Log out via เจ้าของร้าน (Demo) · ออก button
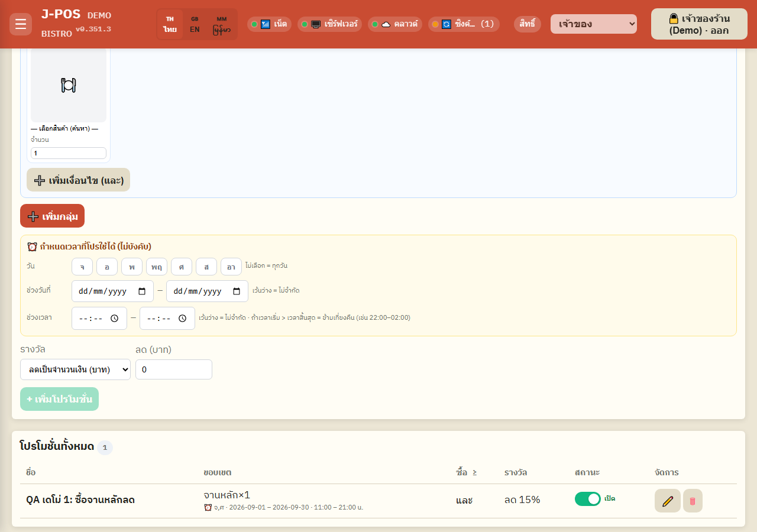 [x=699, y=24]
